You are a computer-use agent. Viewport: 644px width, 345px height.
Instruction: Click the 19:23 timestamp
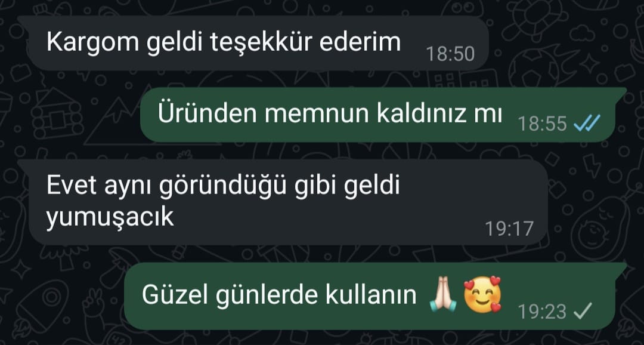pos(543,312)
